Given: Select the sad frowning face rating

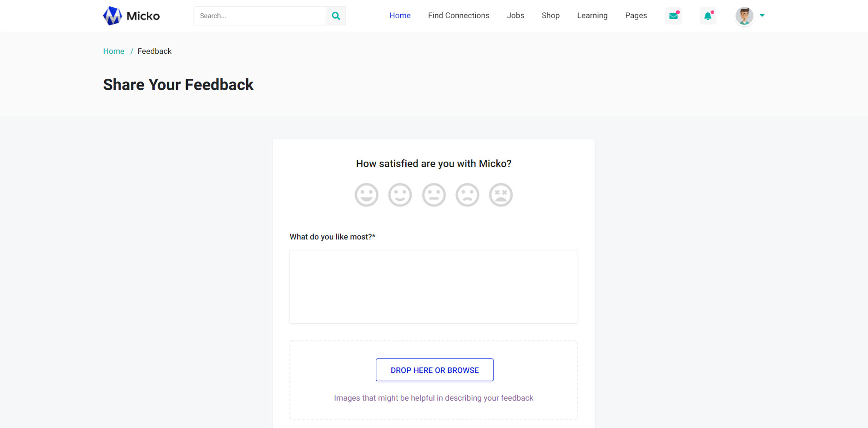Looking at the screenshot, I should [467, 195].
